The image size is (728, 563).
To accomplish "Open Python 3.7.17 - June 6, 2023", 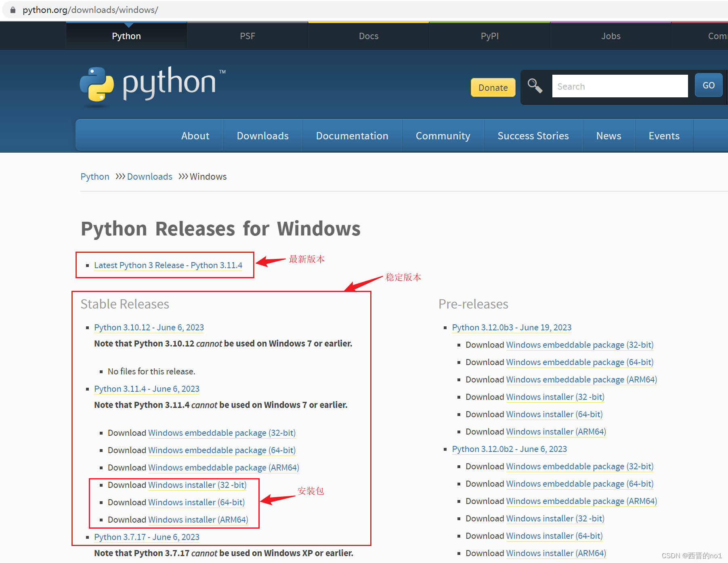I will 147,537.
